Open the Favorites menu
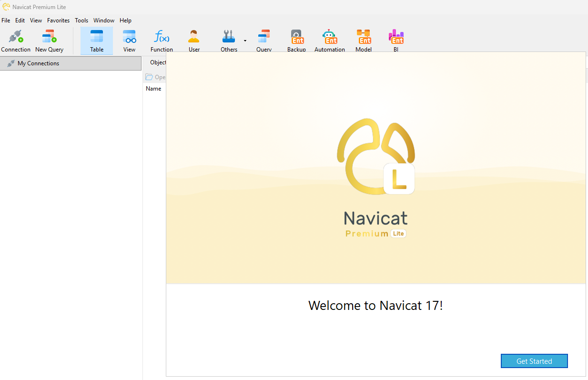Viewport: 588px width, 380px height. tap(58, 21)
